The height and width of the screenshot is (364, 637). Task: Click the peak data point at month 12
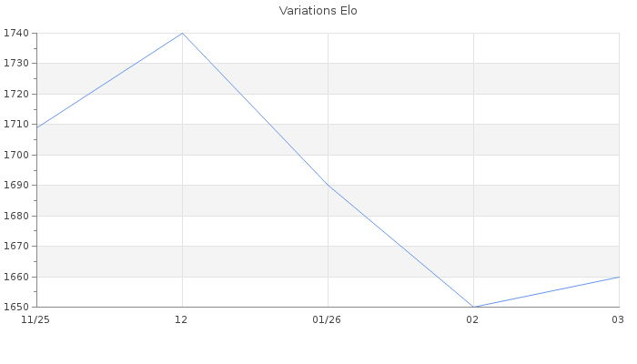182,34
